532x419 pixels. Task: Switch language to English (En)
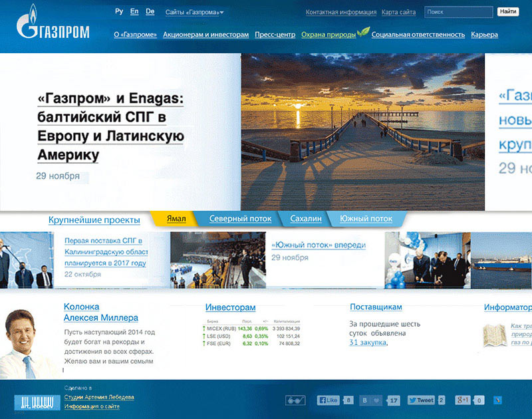pos(134,11)
